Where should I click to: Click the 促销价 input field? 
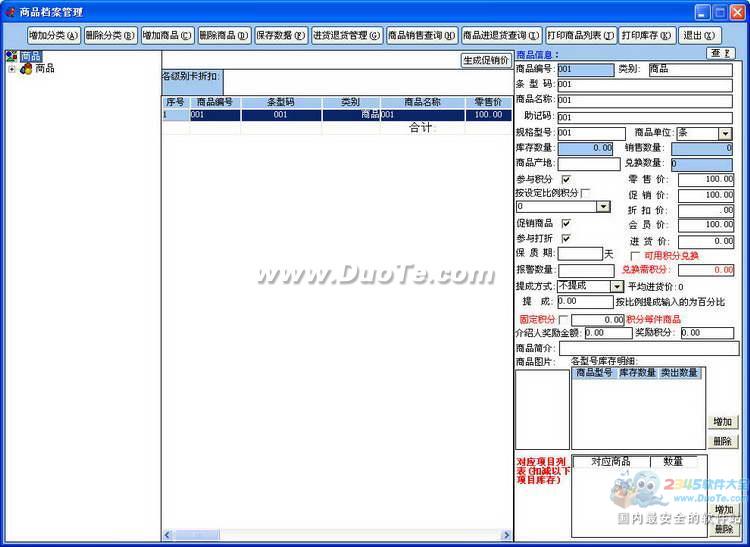tap(706, 195)
